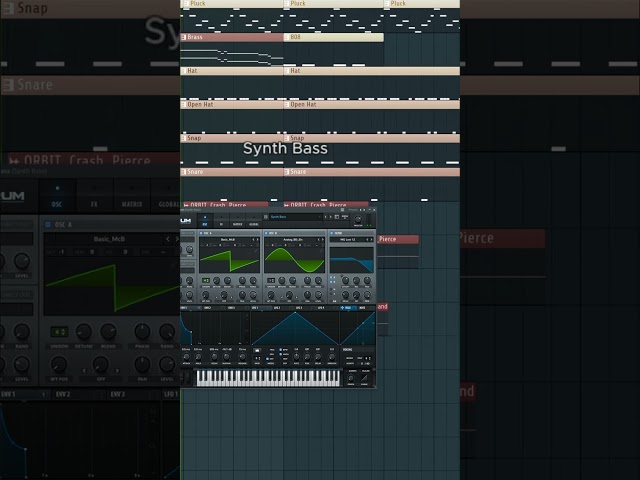Select the ENV 3 tab
This screenshot has height=480, width=640.
click(238, 308)
